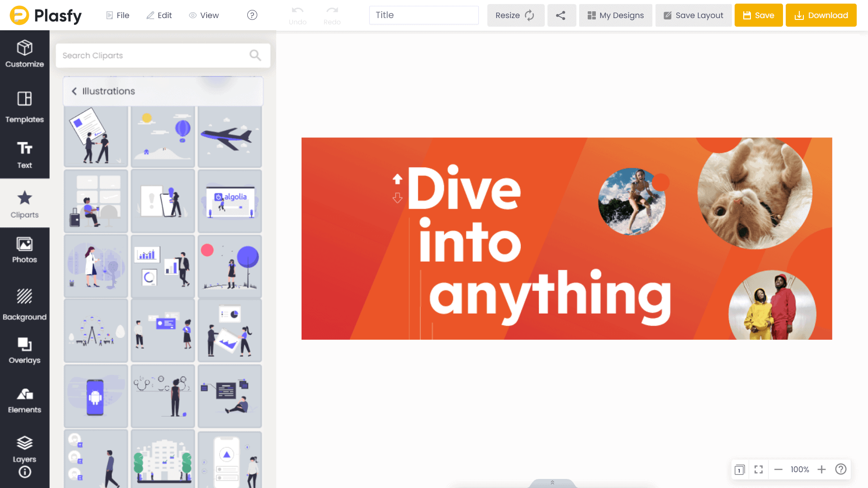Open the Elements panel
This screenshot has width=868, height=488.
point(24,400)
